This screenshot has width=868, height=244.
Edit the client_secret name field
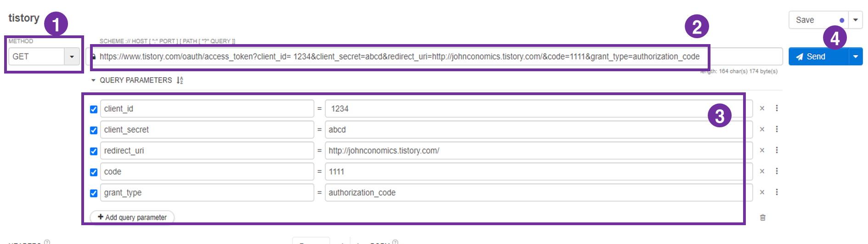coord(207,130)
